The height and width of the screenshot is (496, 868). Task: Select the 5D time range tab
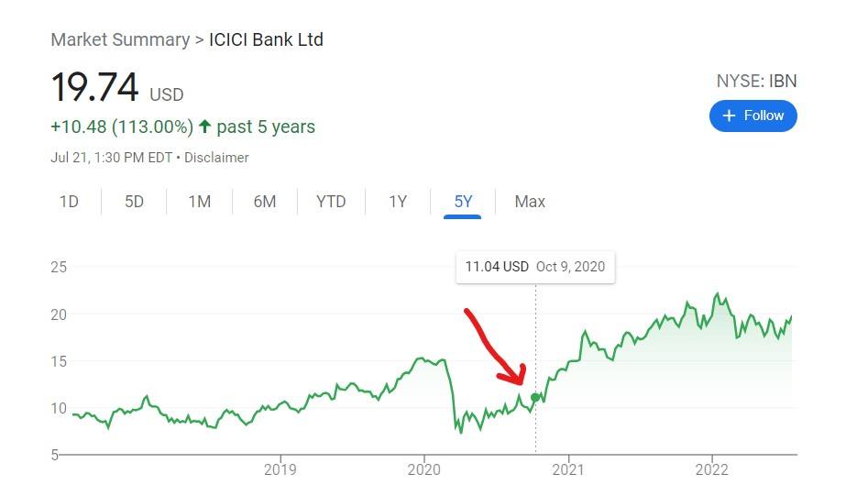click(x=134, y=202)
